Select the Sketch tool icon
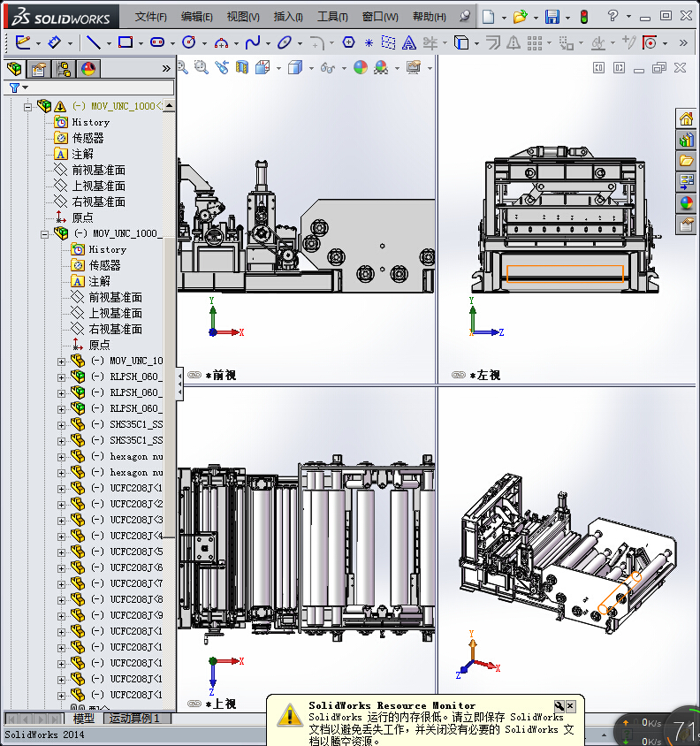Image resolution: width=700 pixels, height=746 pixels. point(22,42)
